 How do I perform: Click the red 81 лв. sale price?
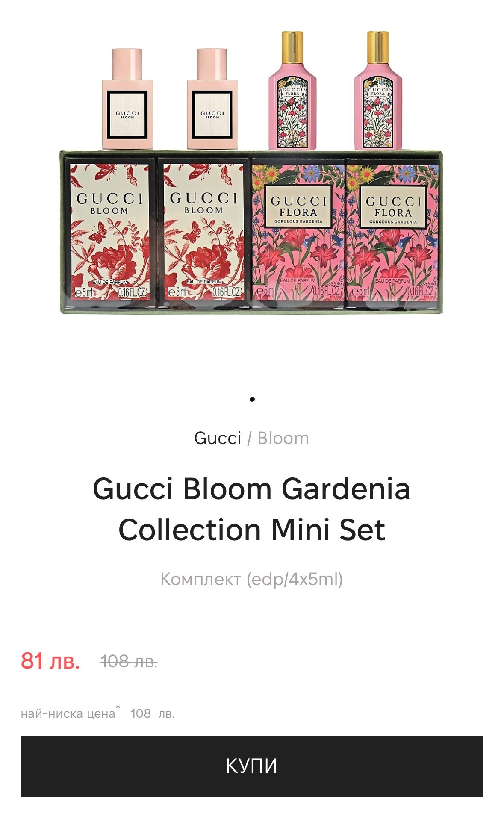(x=50, y=661)
